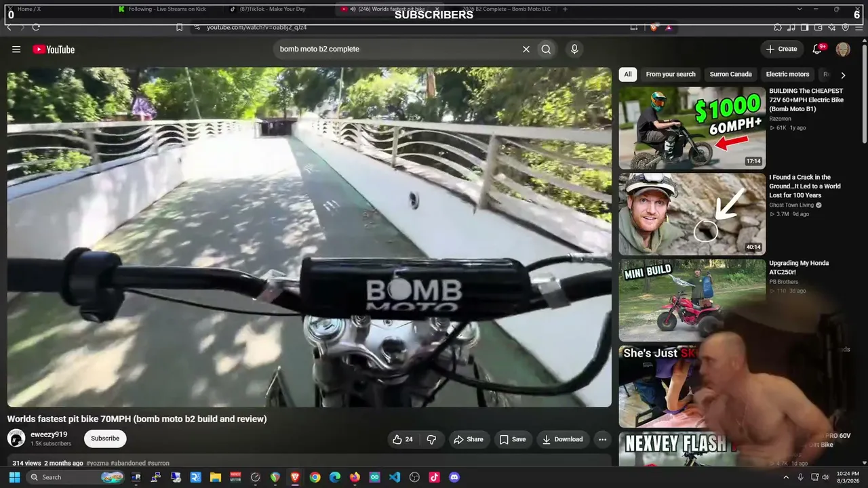Viewport: 868px width, 488px height.
Task: Dislike the video with thumbs down
Action: click(431, 439)
